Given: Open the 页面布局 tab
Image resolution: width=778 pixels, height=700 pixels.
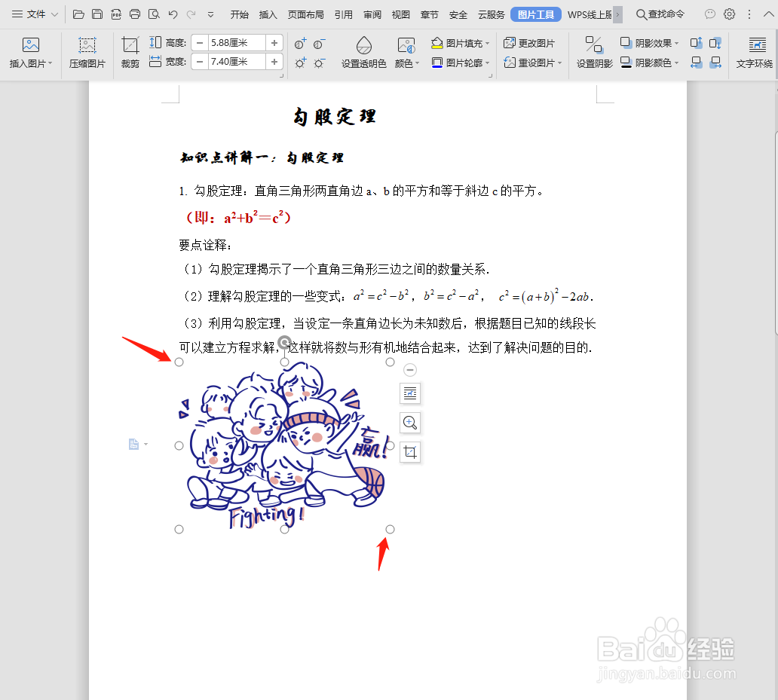Looking at the screenshot, I should coord(305,15).
